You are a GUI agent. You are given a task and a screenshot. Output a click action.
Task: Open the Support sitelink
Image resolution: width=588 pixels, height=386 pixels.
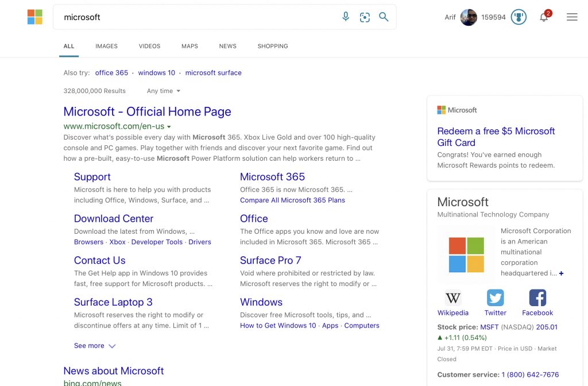(92, 177)
